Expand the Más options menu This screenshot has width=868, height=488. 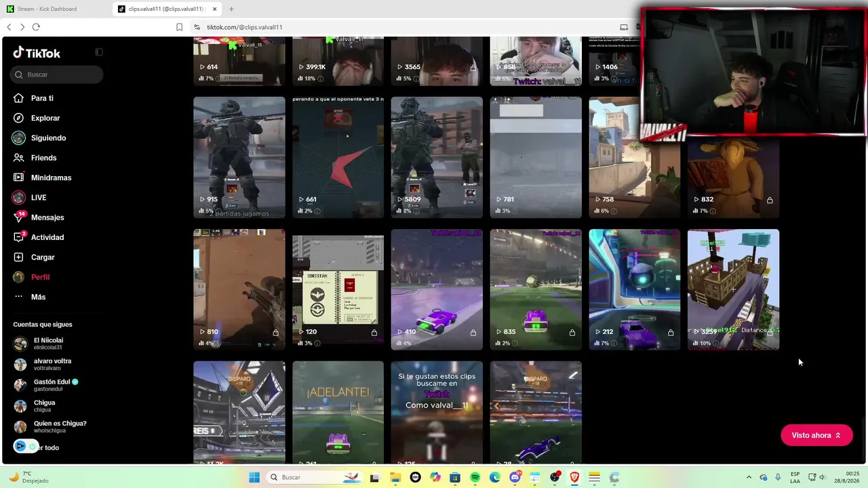38,297
